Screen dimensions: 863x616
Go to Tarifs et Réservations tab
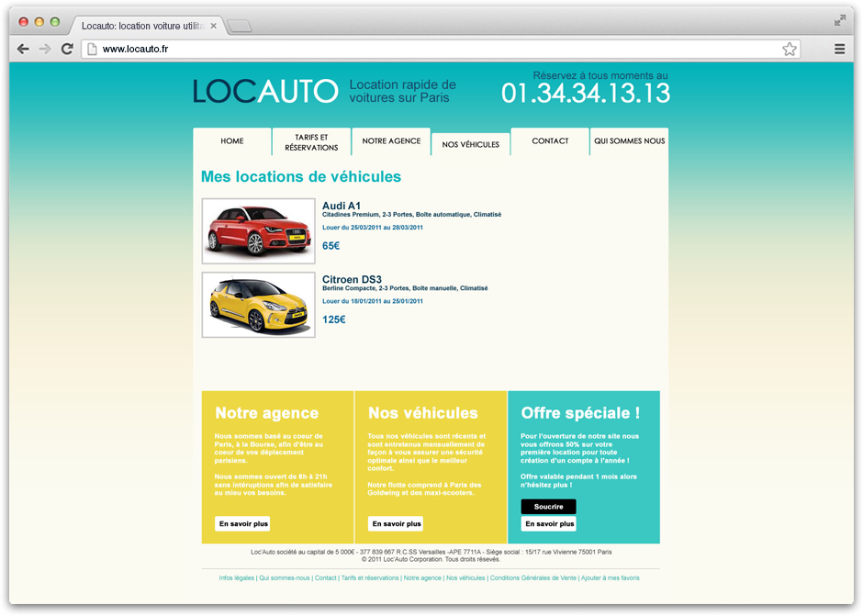tap(311, 142)
